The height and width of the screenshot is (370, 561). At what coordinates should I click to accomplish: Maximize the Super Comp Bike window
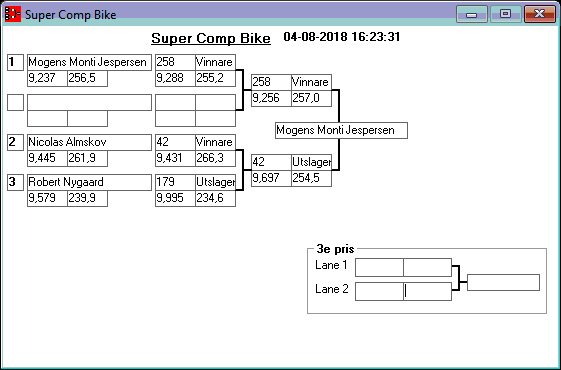click(x=505, y=14)
